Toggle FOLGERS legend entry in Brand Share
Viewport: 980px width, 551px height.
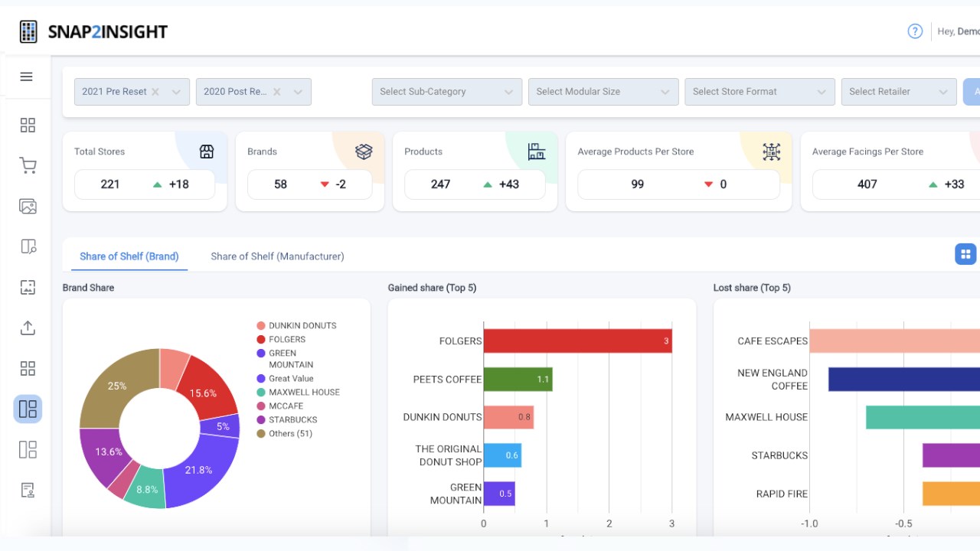point(281,339)
